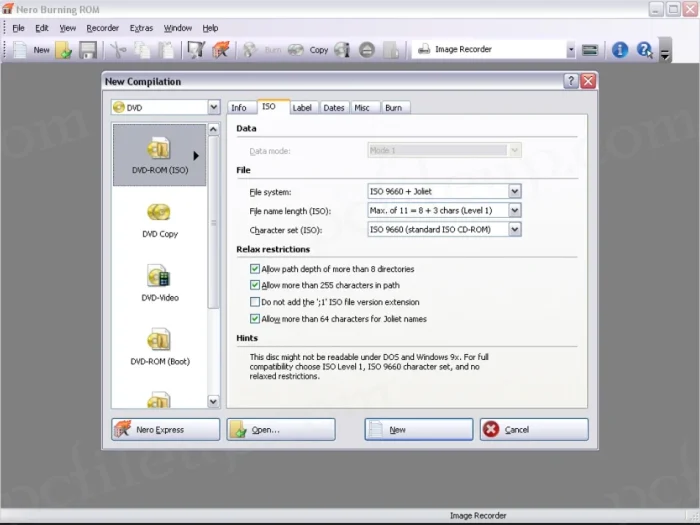
Task: Open the Character set (ISO) dropdown
Action: tap(514, 229)
